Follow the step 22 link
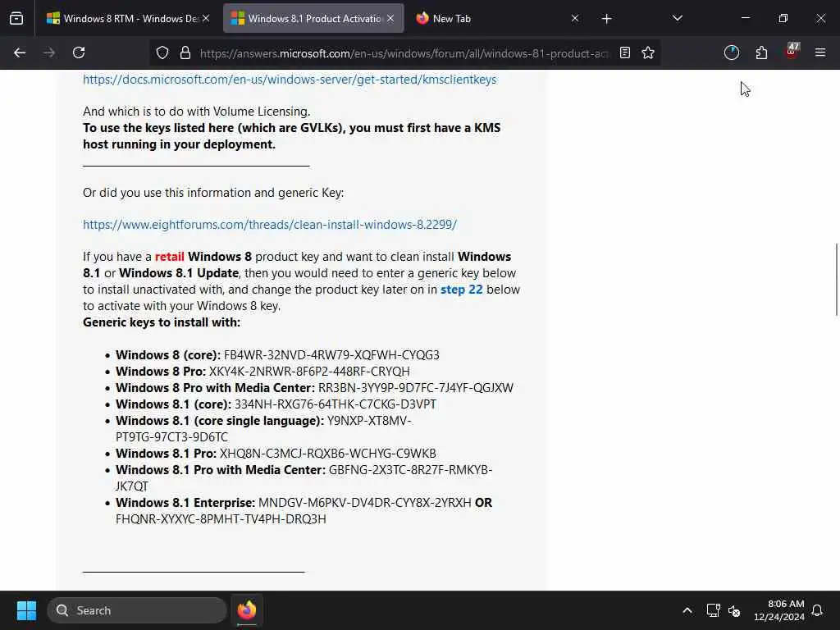 (461, 290)
